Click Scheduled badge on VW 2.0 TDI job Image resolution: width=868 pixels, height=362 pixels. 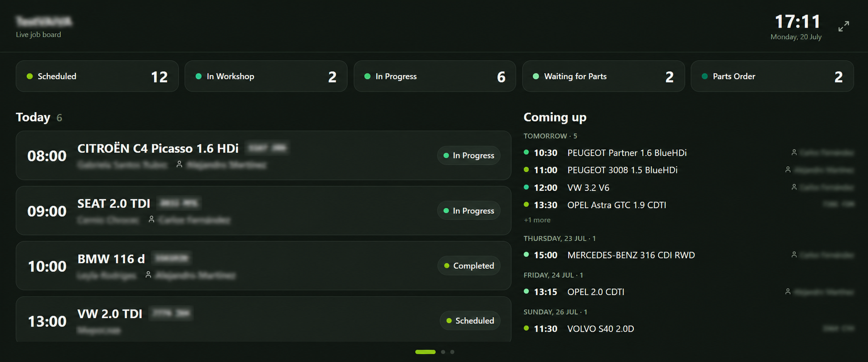470,320
